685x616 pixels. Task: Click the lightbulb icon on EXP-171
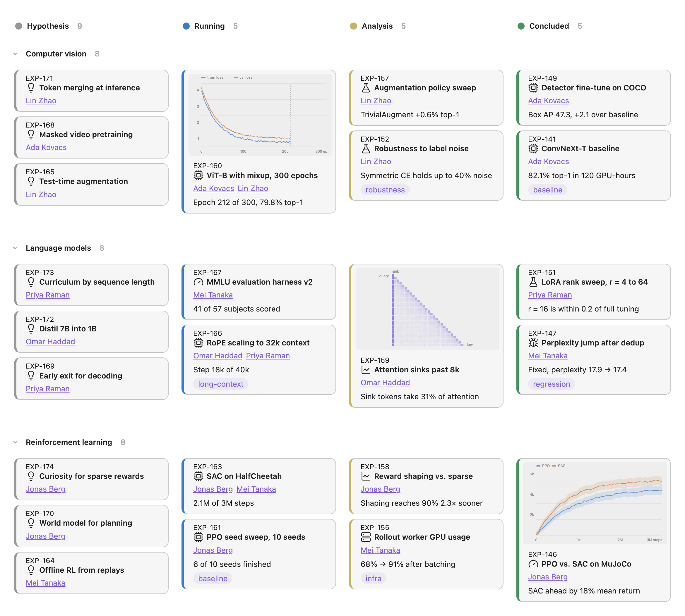click(x=31, y=88)
